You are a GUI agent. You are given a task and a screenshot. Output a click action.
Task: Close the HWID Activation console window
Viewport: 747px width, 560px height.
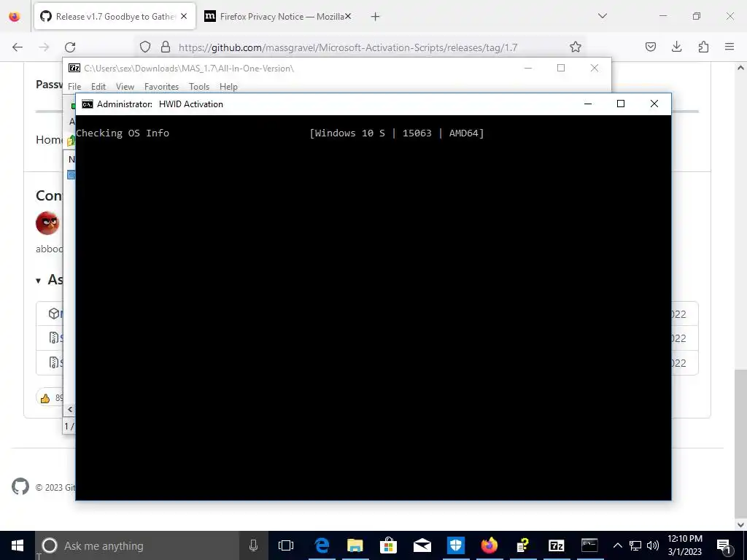[x=654, y=104]
